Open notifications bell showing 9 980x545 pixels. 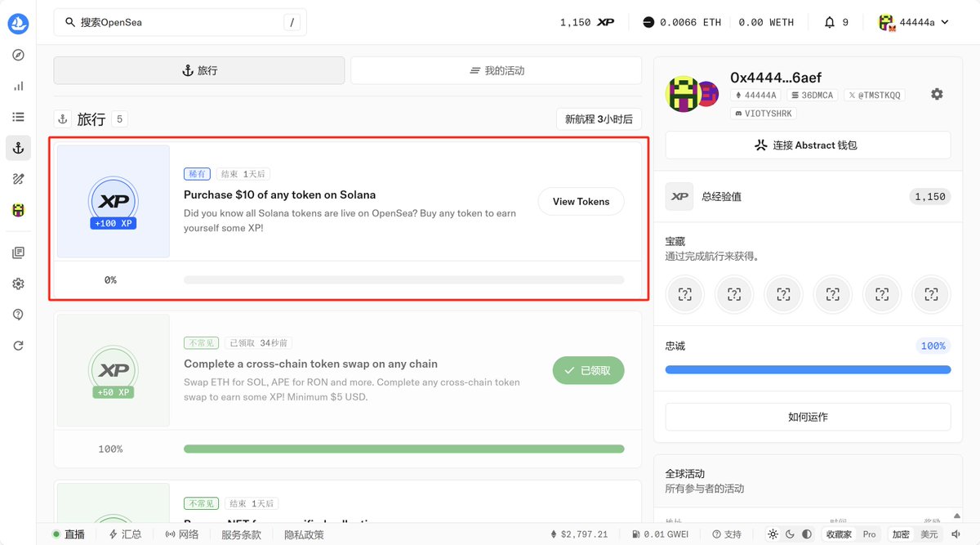point(836,23)
